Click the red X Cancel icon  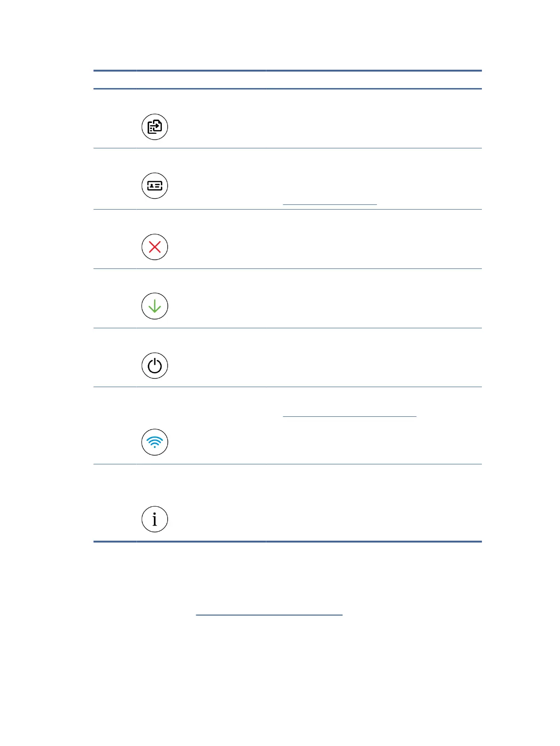[154, 247]
